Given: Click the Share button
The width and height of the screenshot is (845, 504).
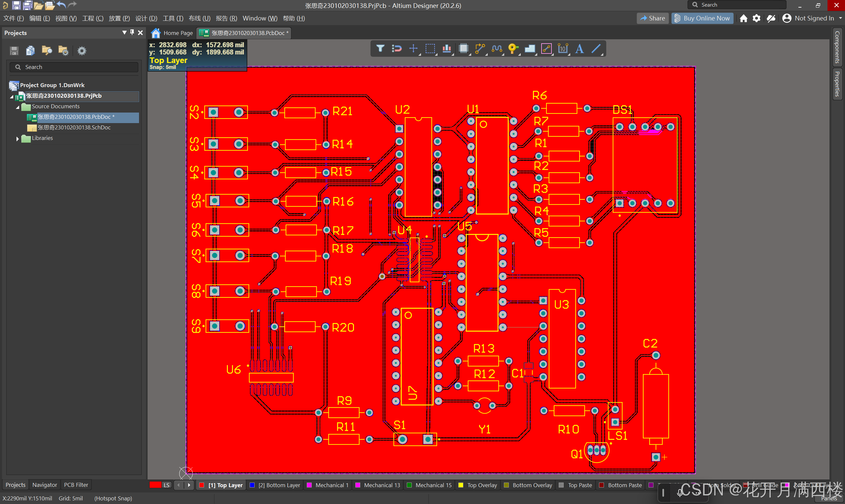Looking at the screenshot, I should (652, 18).
